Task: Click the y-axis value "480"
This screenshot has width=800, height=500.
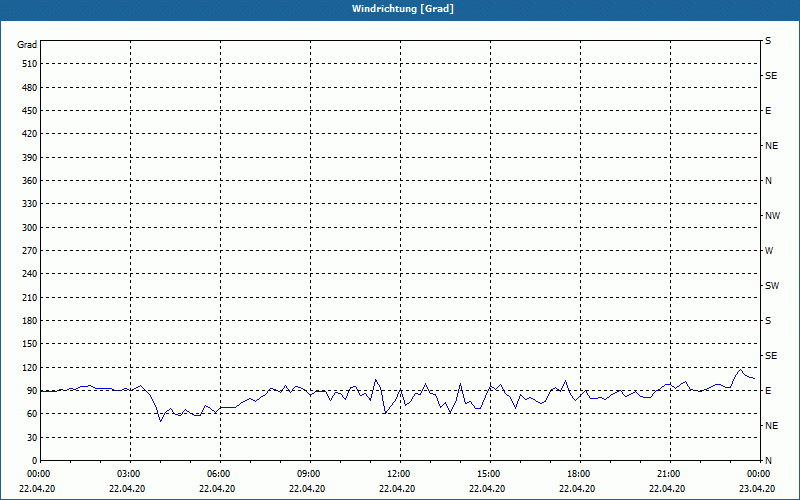Action: click(x=30, y=88)
